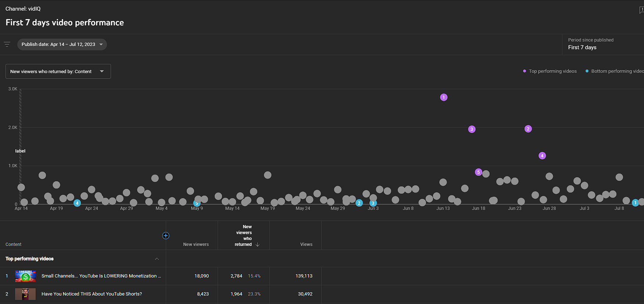Select blue bottom-performing point 1 near Jul 8

tap(635, 203)
